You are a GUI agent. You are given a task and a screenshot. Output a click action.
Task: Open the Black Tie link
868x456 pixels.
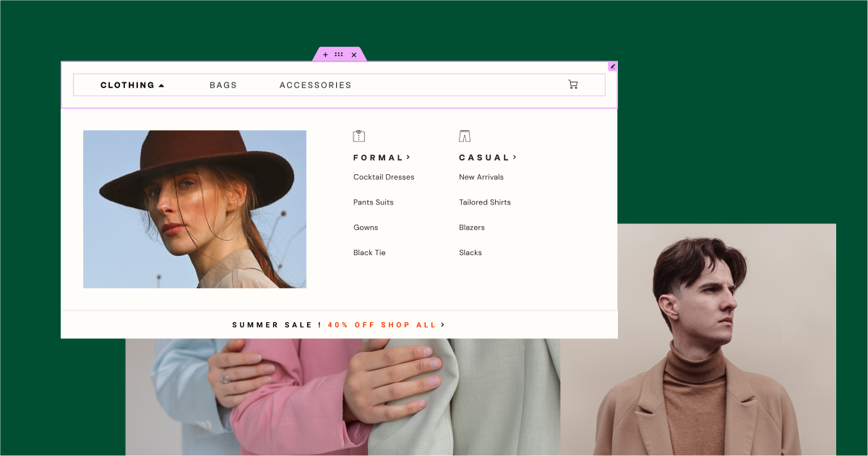(x=369, y=253)
